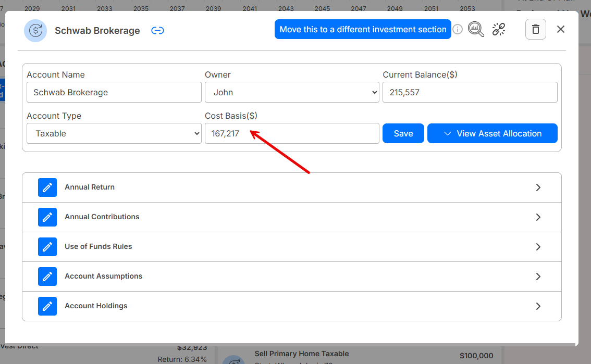Click the unlink broken chain icon

(499, 29)
